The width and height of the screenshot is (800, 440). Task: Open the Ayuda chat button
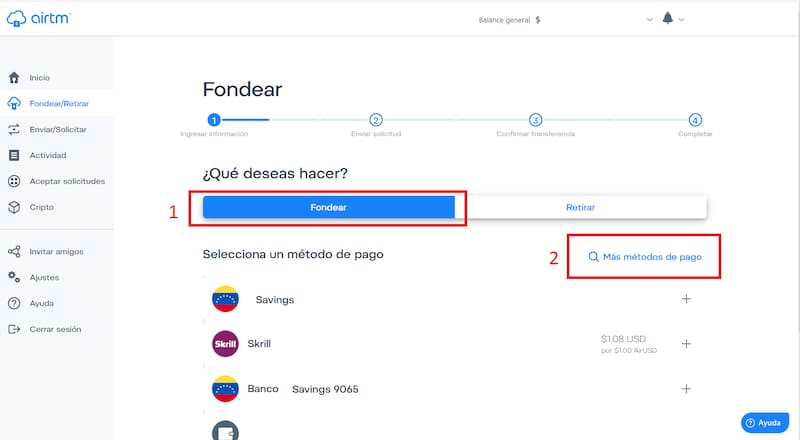[764, 423]
